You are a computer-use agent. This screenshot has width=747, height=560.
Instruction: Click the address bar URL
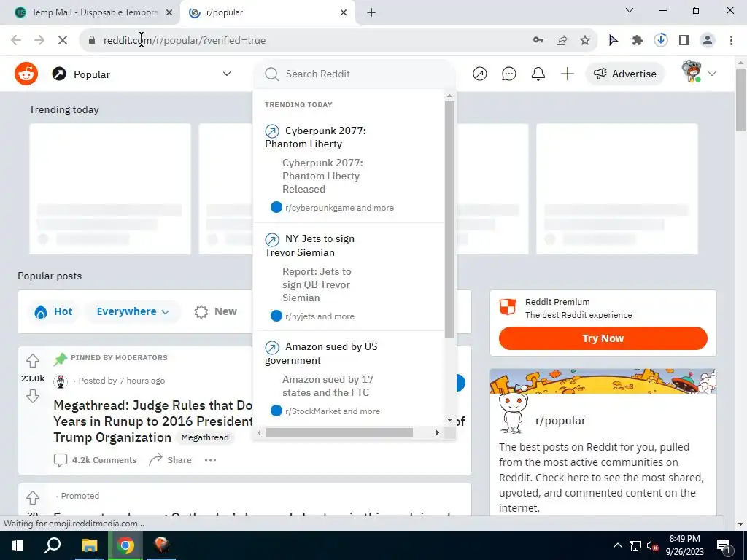pyautogui.click(x=185, y=40)
